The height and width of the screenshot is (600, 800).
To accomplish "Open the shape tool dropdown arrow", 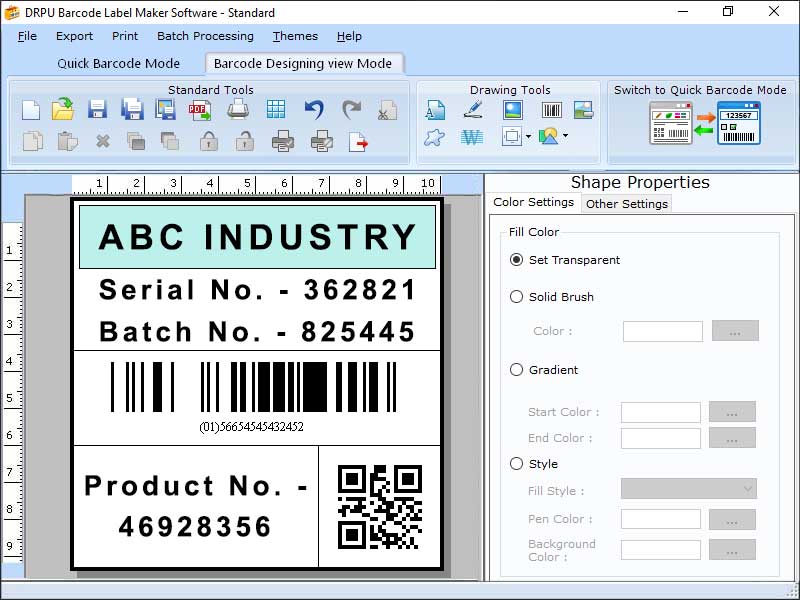I will [x=566, y=137].
